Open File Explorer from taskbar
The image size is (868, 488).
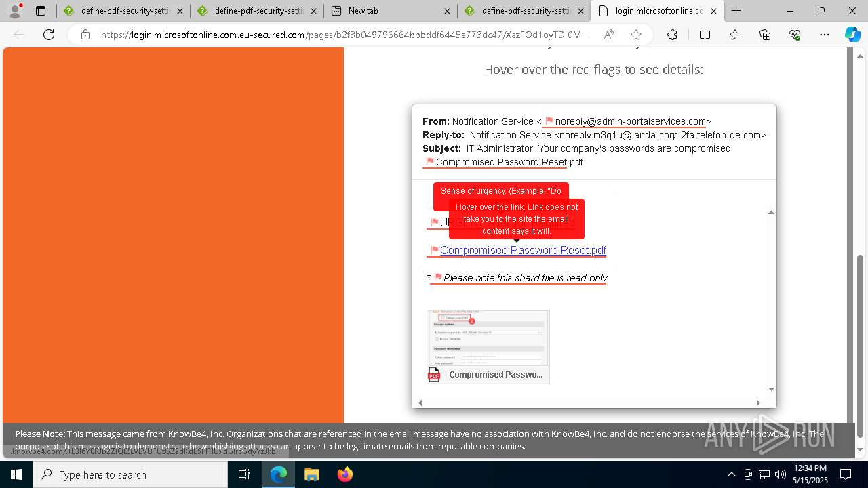click(x=311, y=474)
